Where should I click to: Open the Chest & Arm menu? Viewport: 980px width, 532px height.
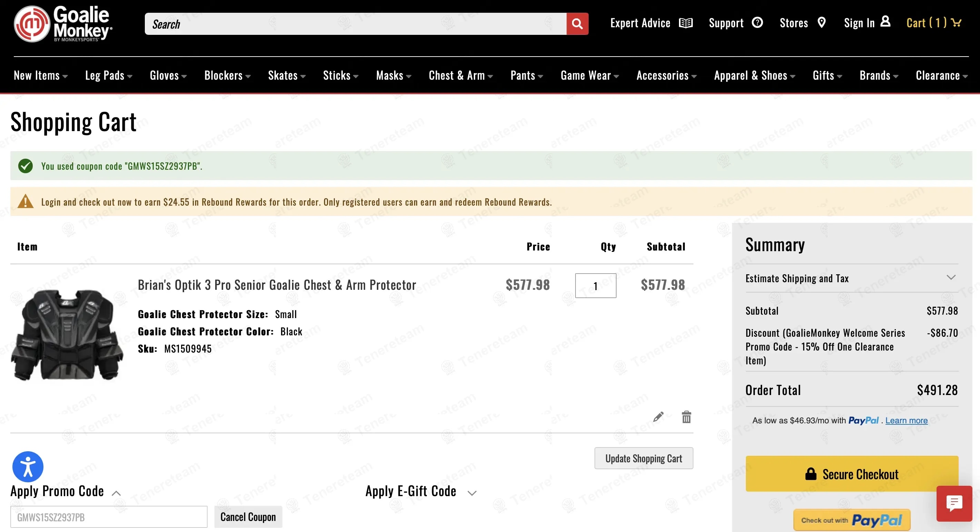461,75
